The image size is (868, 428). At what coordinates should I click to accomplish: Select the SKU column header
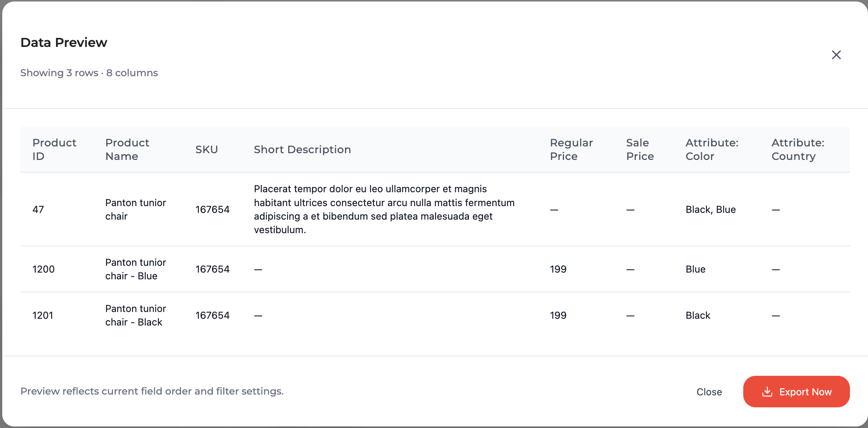(x=207, y=149)
